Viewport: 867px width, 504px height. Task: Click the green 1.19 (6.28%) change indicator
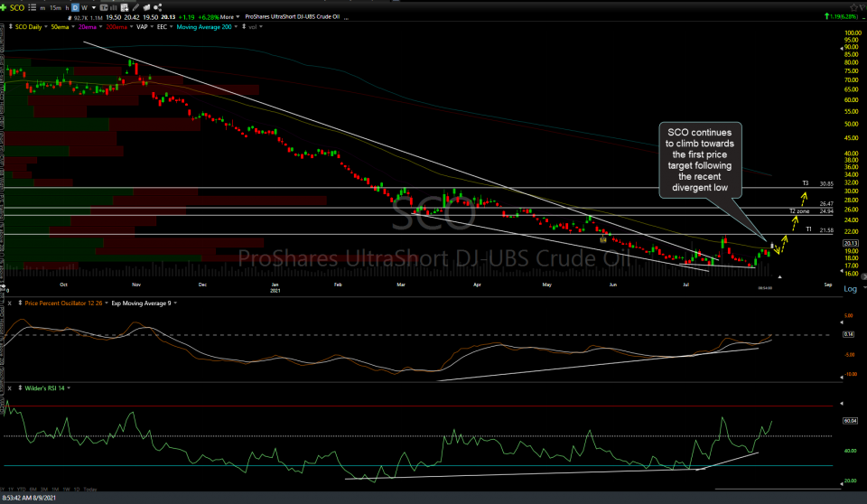[x=841, y=16]
